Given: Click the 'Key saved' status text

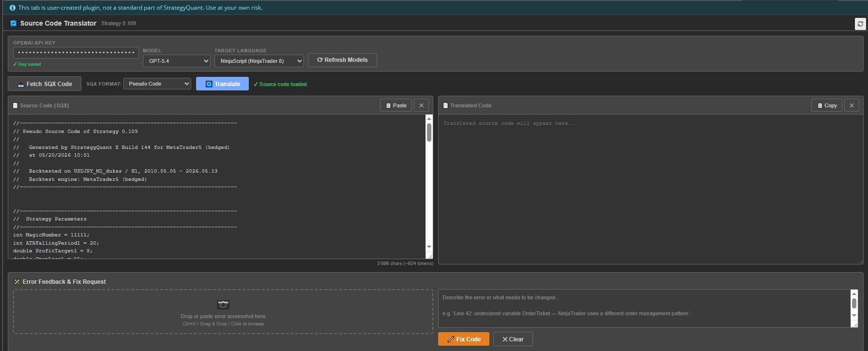Looking at the screenshot, I should tap(27, 64).
